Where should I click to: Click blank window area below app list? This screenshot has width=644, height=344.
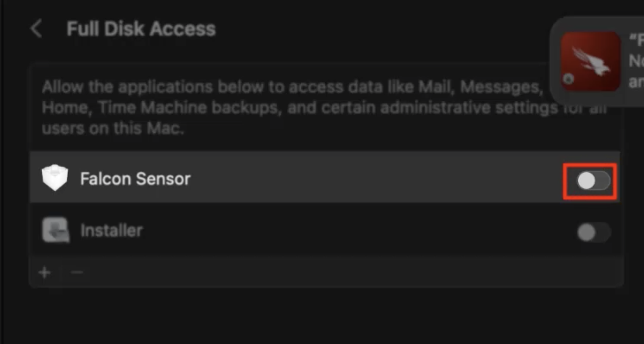tap(324, 314)
